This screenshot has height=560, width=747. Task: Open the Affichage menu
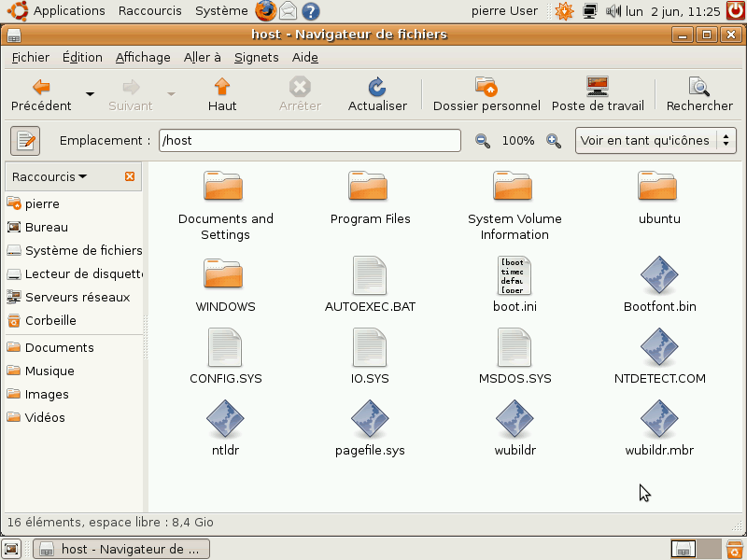[143, 58]
